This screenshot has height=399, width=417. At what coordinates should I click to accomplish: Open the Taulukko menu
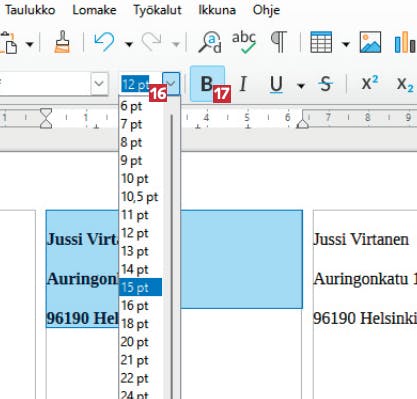coord(30,10)
